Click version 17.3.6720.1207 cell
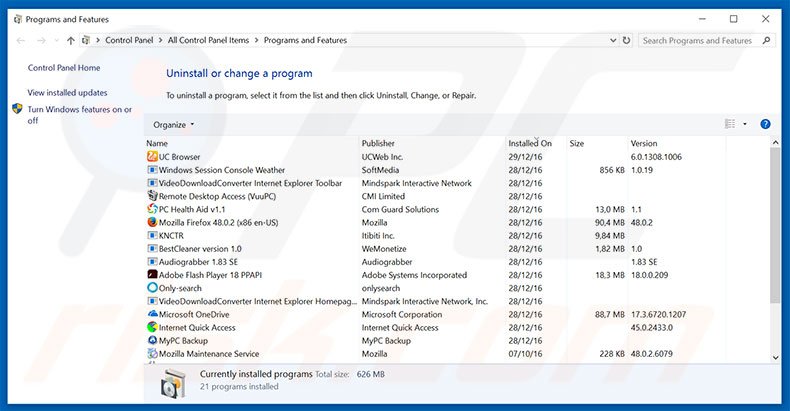The height and width of the screenshot is (411, 790). click(x=658, y=314)
